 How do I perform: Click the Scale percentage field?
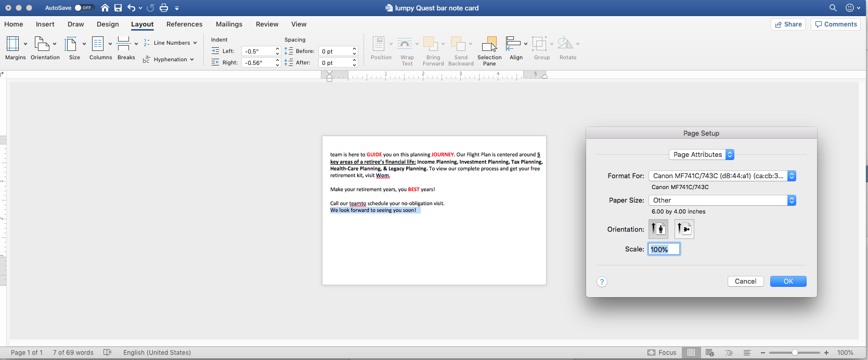pyautogui.click(x=664, y=249)
